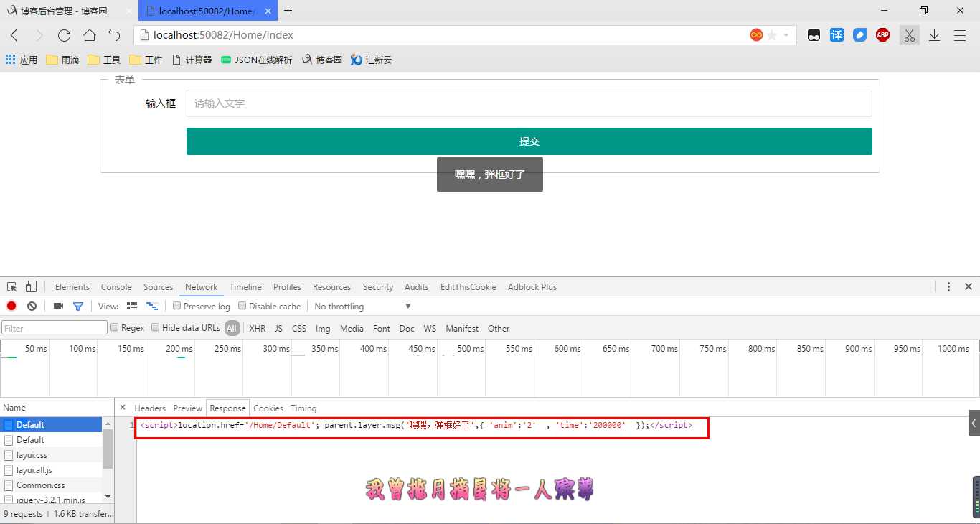Screen dimensions: 980x524
Task: Switch to the Elements tab
Action: click(x=72, y=287)
